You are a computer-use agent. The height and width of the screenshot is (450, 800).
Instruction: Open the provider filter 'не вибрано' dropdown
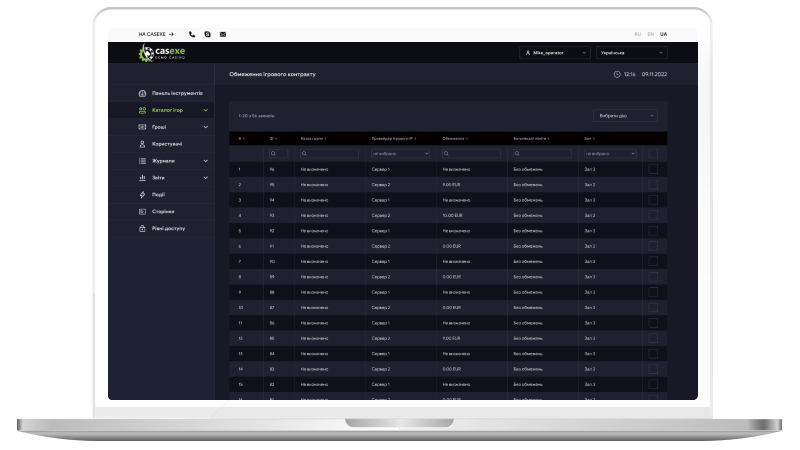[x=401, y=154]
